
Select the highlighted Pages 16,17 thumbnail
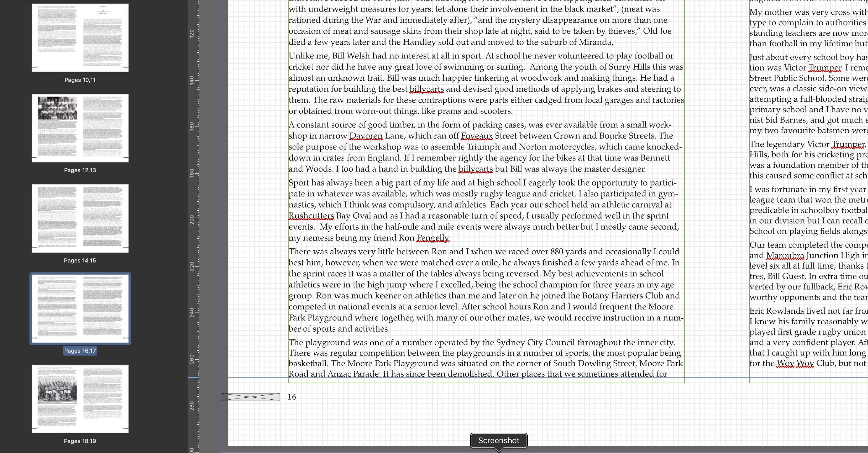click(x=80, y=308)
